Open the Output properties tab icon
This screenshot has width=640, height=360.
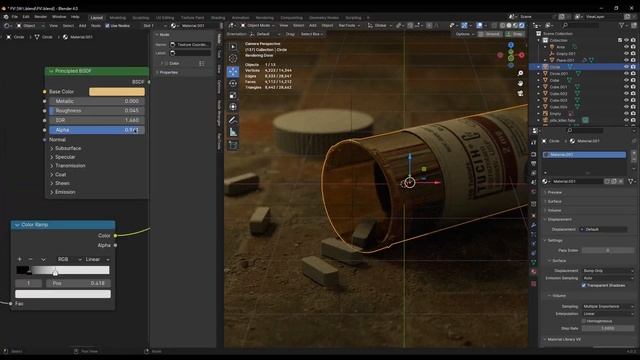(x=533, y=164)
